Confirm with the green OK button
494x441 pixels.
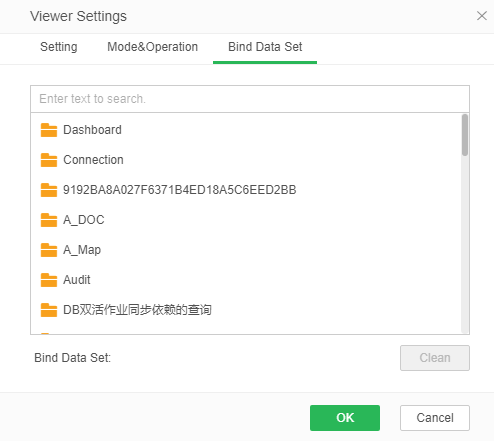(345, 418)
